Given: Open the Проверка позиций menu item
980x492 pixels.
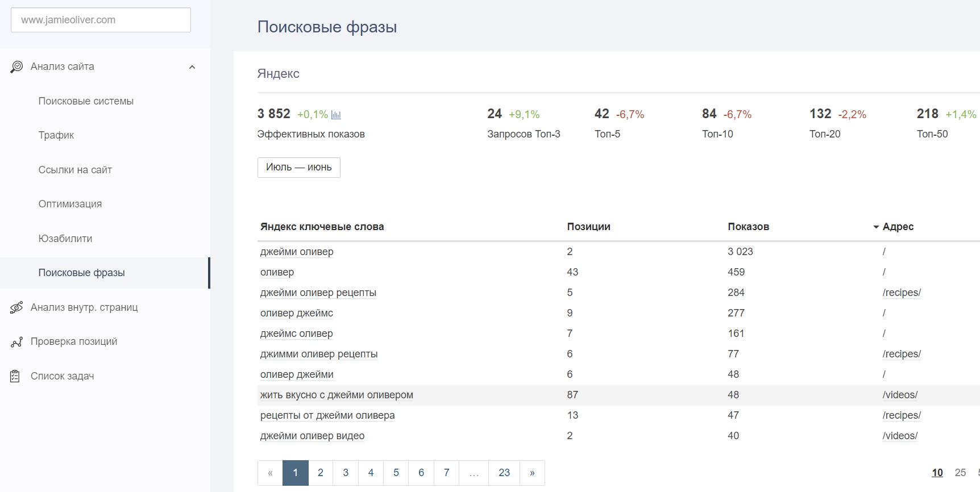Looking at the screenshot, I should point(74,341).
